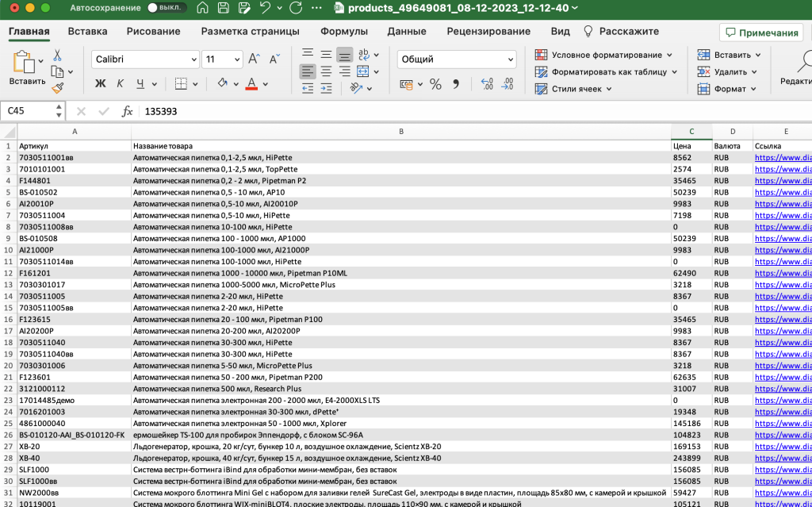812x507 pixels.
Task: Click the Примечания button
Action: click(x=760, y=33)
